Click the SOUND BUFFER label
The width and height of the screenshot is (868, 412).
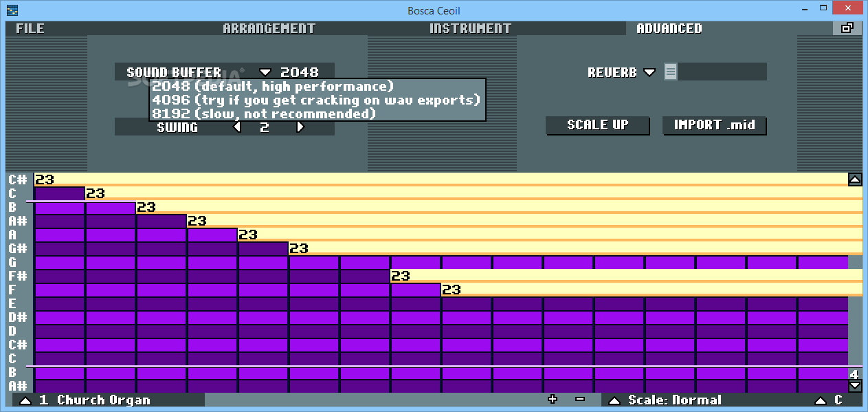tap(174, 72)
